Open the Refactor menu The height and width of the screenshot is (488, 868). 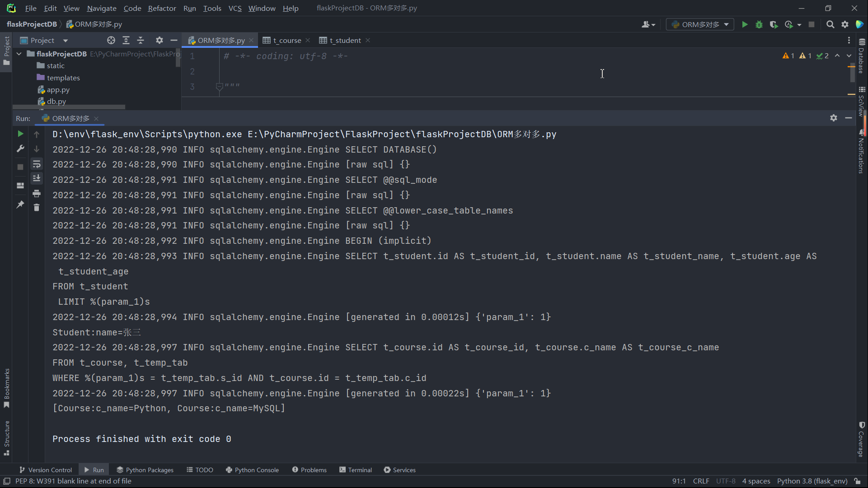coord(162,8)
